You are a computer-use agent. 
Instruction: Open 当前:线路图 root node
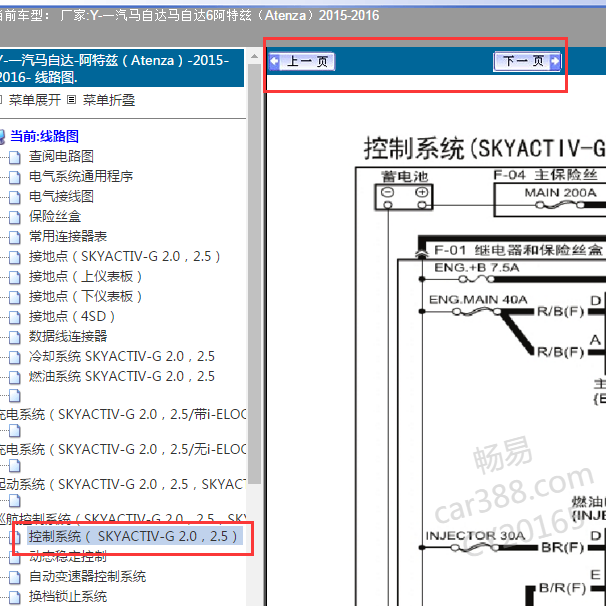click(x=44, y=136)
